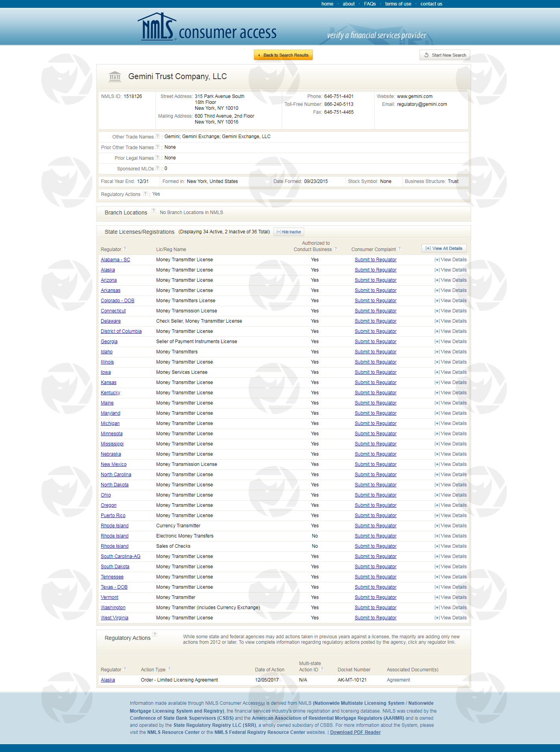560x752 pixels.
Task: Expand View Details for Georgia license
Action: (x=451, y=342)
